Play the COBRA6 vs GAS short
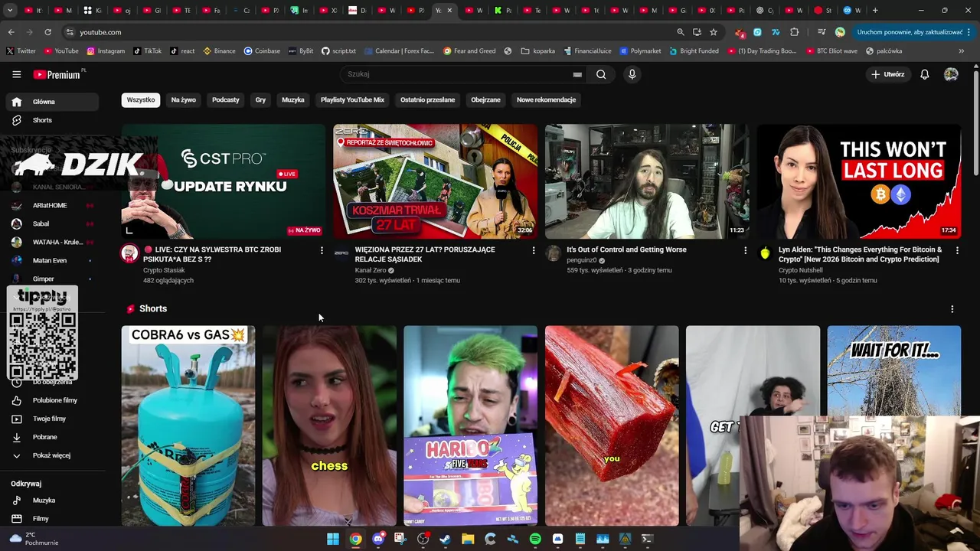The height and width of the screenshot is (551, 980). (x=188, y=425)
